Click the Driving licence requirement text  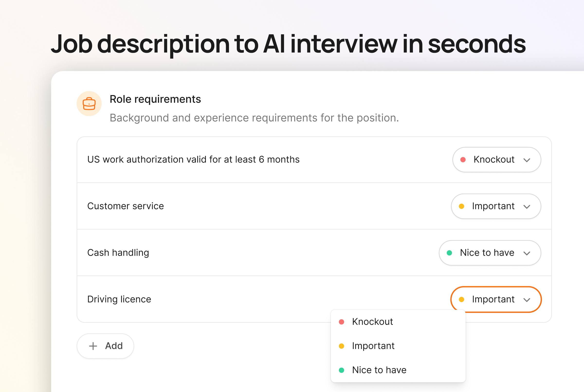pyautogui.click(x=119, y=299)
